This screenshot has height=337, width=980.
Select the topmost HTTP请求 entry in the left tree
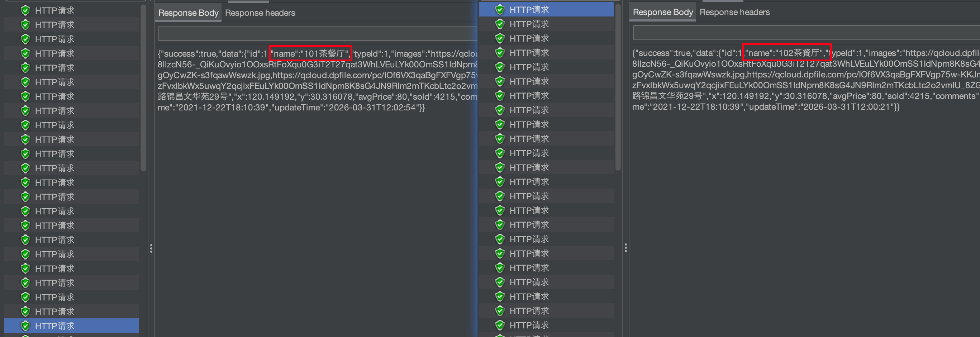[x=72, y=10]
